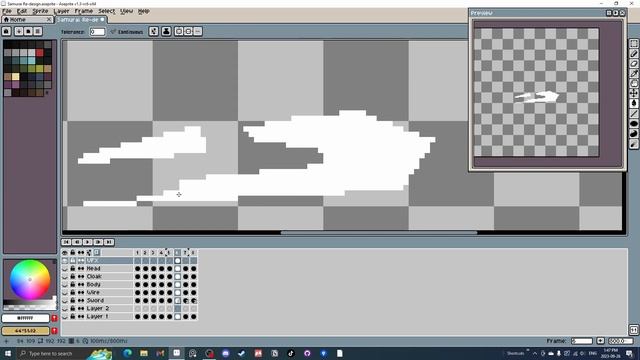Open Windows Start menu
Image resolution: width=640 pixels, height=360 pixels.
pyautogui.click(x=8, y=353)
